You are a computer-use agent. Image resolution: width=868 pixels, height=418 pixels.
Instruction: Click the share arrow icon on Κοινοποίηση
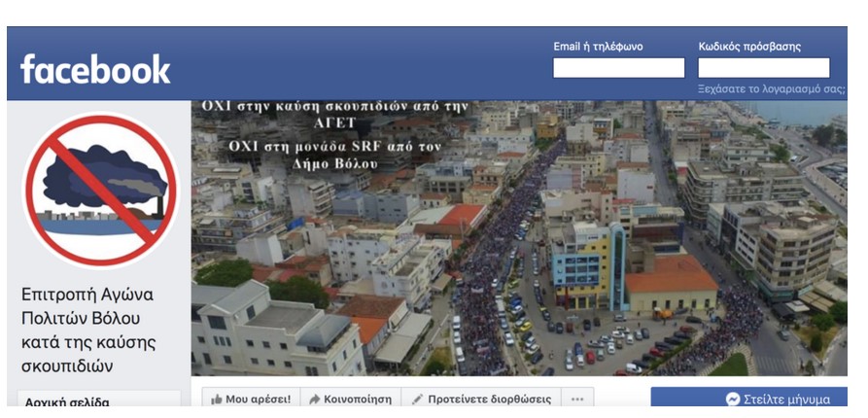(x=314, y=400)
